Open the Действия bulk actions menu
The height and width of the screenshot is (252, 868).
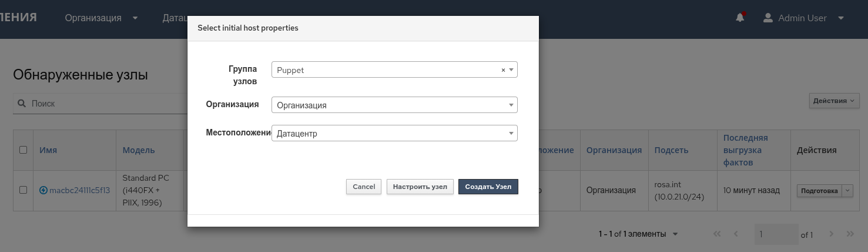point(834,101)
